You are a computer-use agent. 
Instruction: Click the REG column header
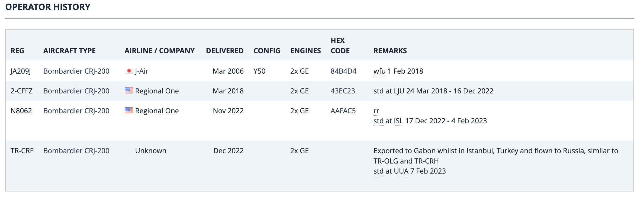[x=17, y=51]
